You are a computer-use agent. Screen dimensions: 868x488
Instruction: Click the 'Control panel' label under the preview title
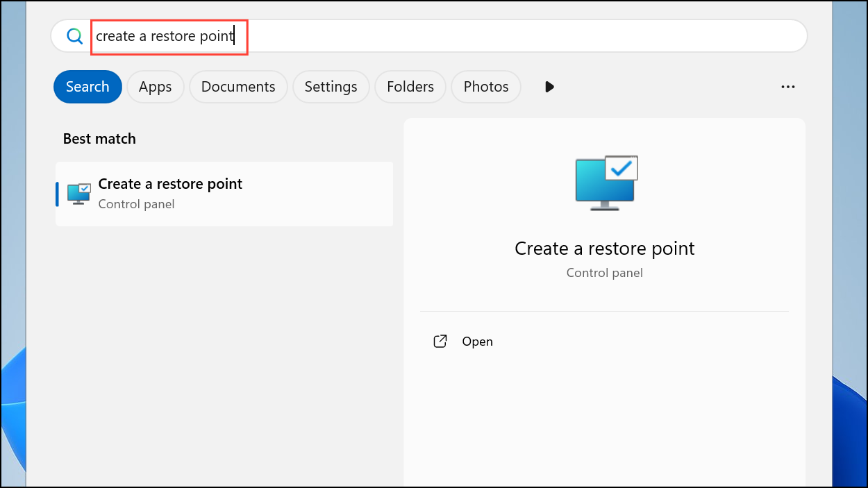tap(605, 273)
